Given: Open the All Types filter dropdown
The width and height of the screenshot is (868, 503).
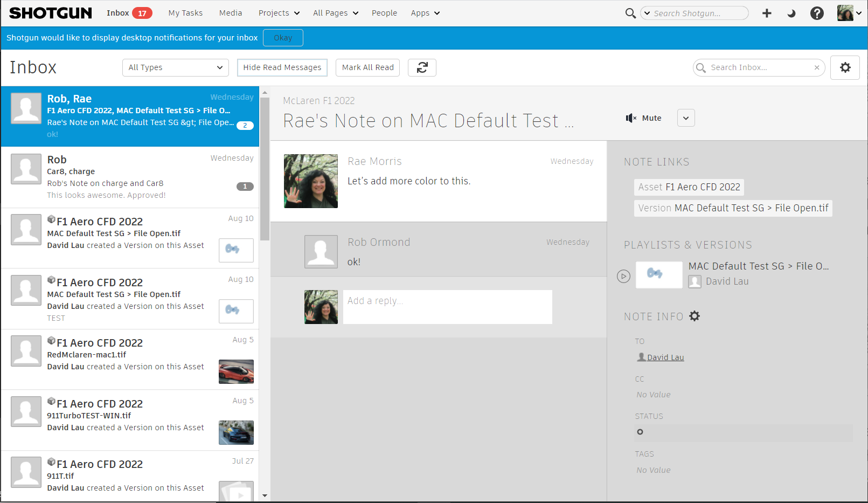Looking at the screenshot, I should pyautogui.click(x=176, y=67).
